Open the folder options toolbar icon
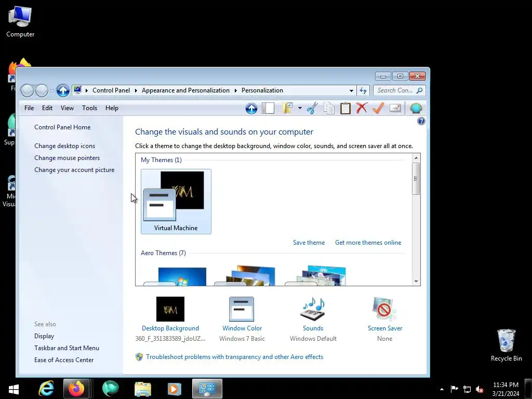 [x=288, y=108]
